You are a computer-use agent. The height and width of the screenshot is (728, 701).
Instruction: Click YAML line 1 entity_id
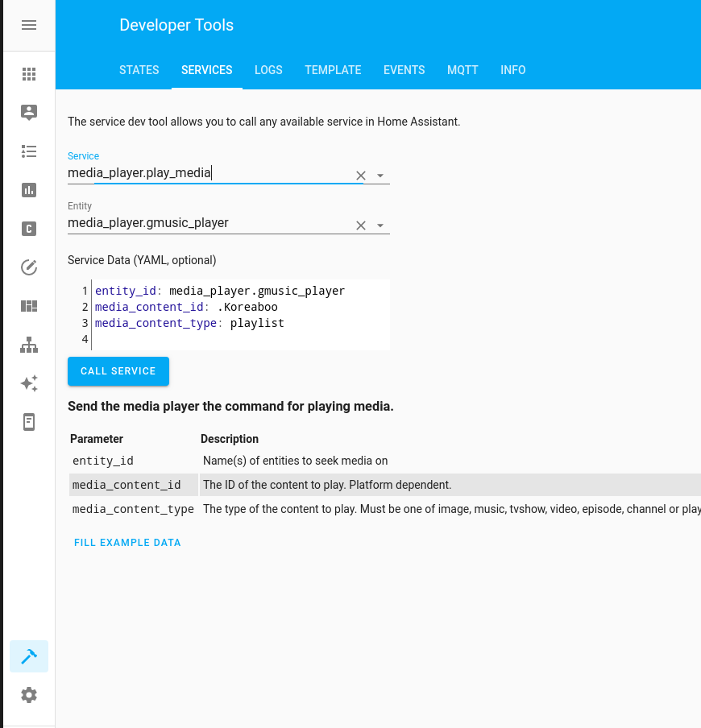(220, 291)
